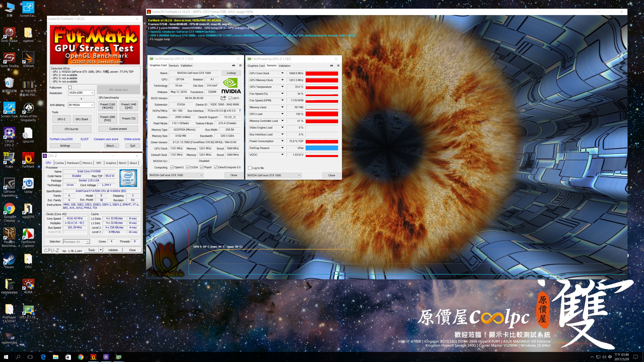The width and height of the screenshot is (644, 362).
Task: Open the Recycle Bin icon
Action: click(x=9, y=85)
